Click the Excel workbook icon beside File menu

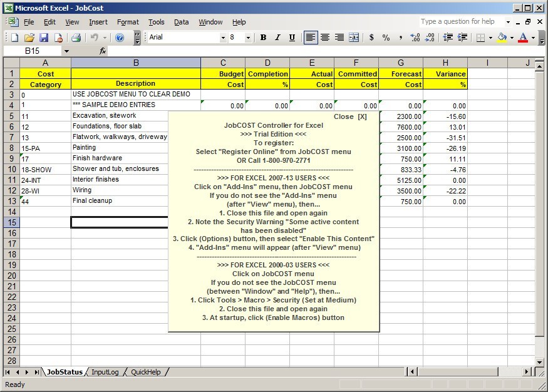pos(13,22)
